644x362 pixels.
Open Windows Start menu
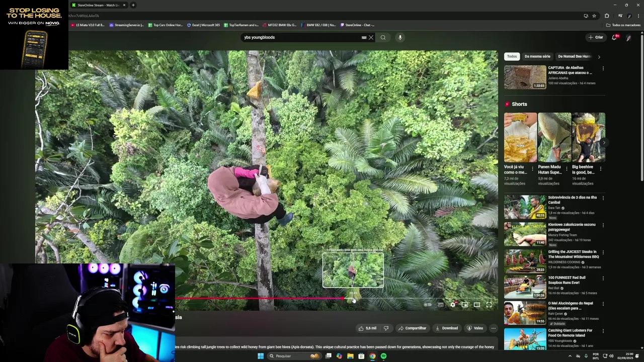coord(261,356)
